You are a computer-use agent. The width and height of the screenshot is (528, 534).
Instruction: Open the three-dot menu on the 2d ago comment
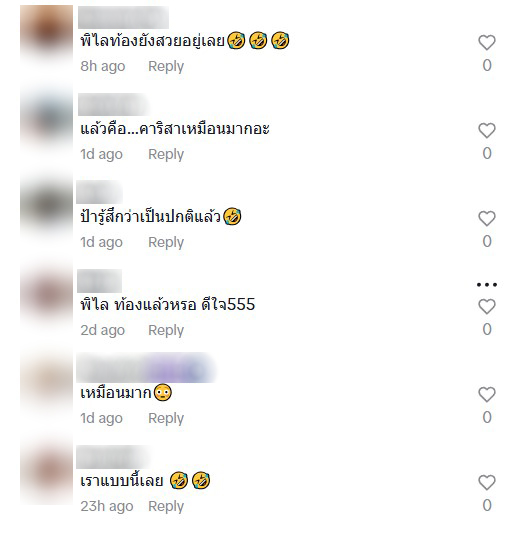point(487,284)
